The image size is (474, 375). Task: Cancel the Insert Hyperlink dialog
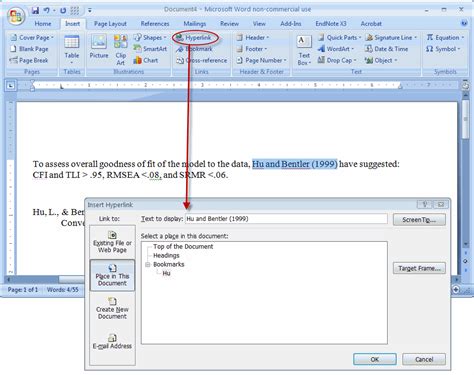pos(424,359)
